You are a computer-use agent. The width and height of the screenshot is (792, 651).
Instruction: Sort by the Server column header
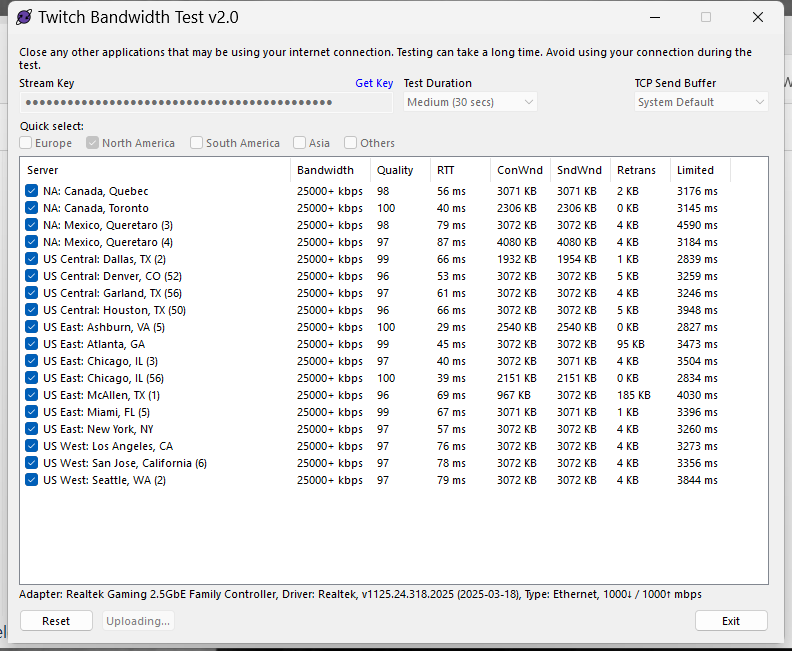pyautogui.click(x=155, y=170)
